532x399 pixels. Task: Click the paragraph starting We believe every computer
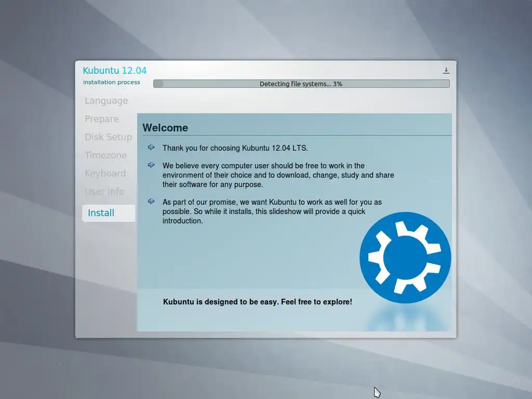278,175
